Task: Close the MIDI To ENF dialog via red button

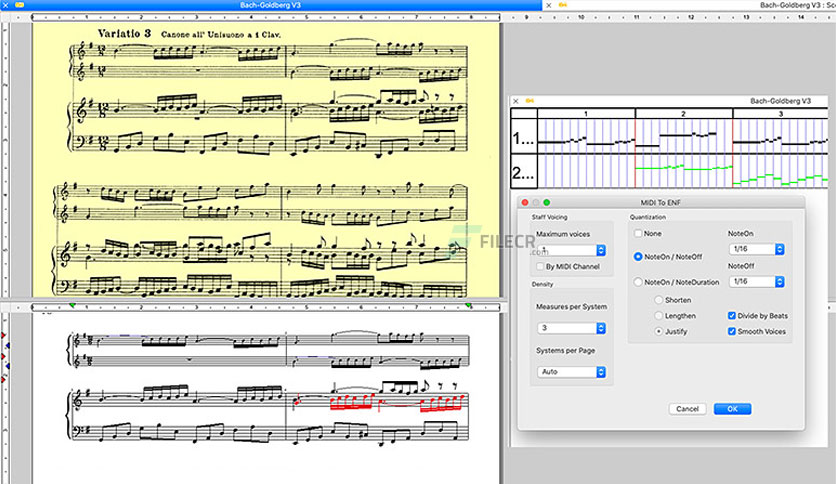Action: point(525,203)
